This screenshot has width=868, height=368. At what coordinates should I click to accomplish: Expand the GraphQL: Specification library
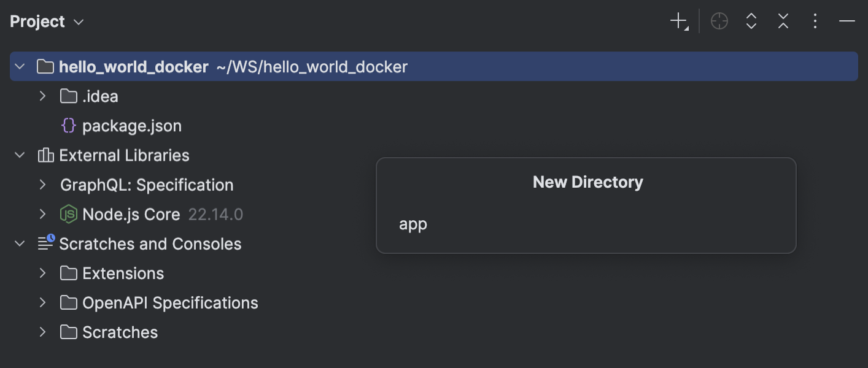click(42, 185)
